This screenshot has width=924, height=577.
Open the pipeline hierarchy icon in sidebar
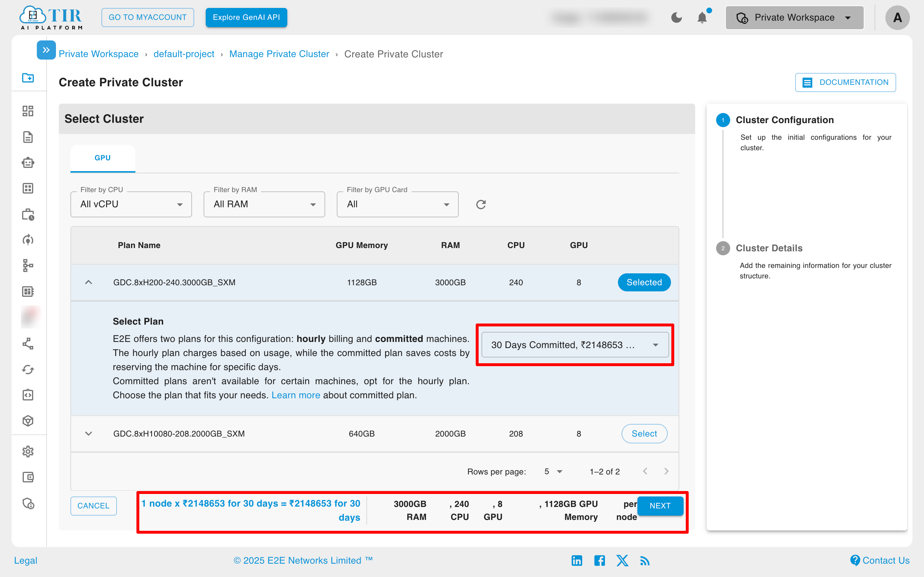28,266
